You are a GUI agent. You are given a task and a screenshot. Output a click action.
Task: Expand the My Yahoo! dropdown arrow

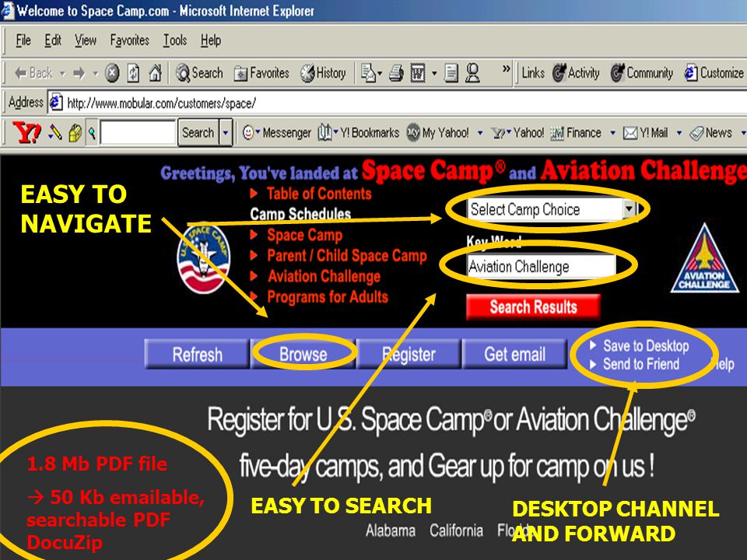pos(480,133)
